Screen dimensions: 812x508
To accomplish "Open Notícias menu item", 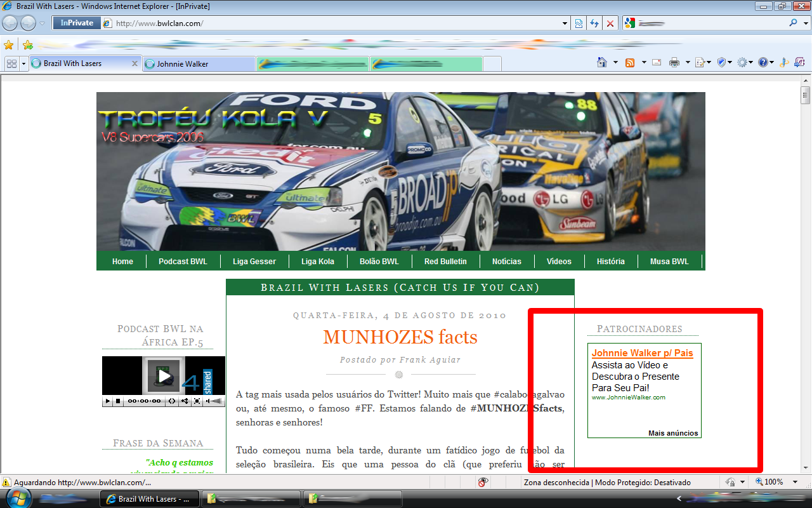I will (x=507, y=262).
